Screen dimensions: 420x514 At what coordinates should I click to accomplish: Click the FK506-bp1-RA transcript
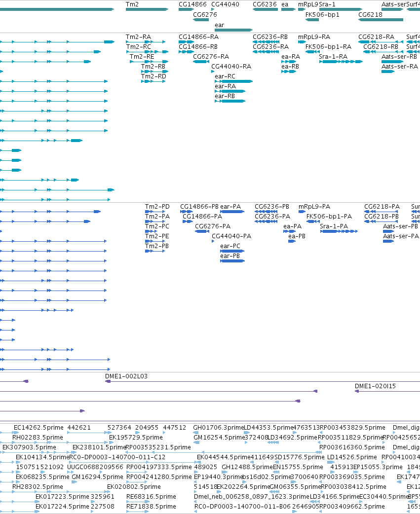312,52
